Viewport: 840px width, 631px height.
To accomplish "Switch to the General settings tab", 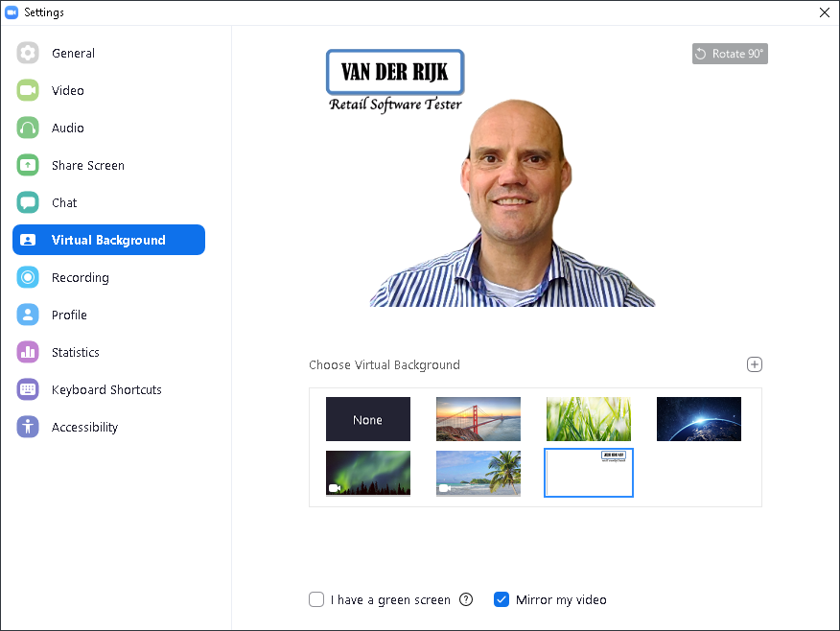I will tap(74, 53).
